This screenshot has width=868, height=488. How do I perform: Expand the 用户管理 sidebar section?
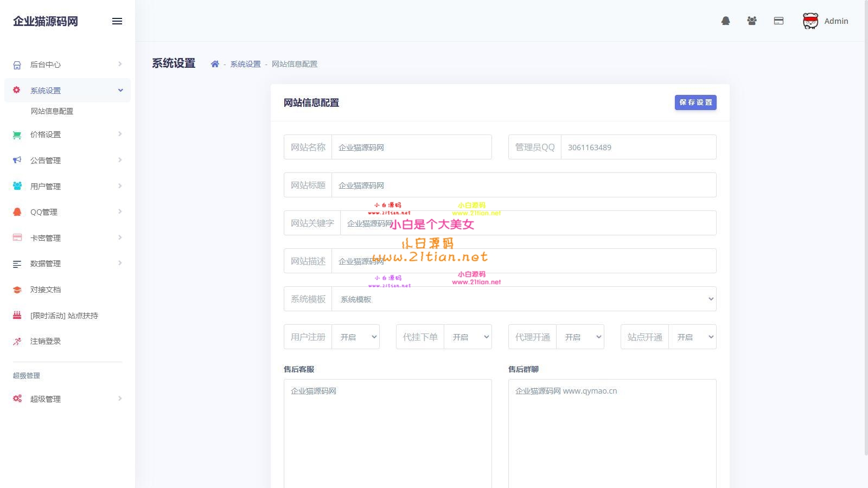46,186
